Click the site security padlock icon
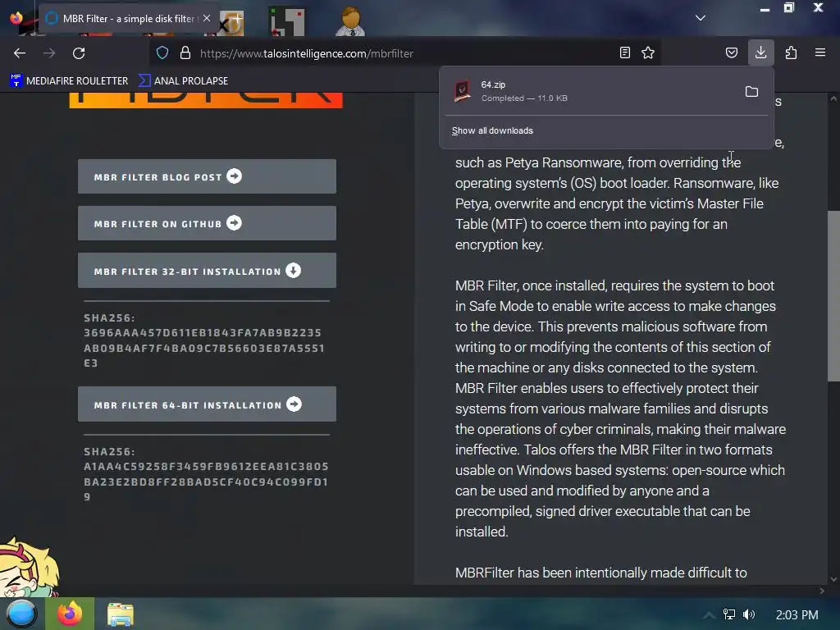This screenshot has width=840, height=630. tap(185, 53)
